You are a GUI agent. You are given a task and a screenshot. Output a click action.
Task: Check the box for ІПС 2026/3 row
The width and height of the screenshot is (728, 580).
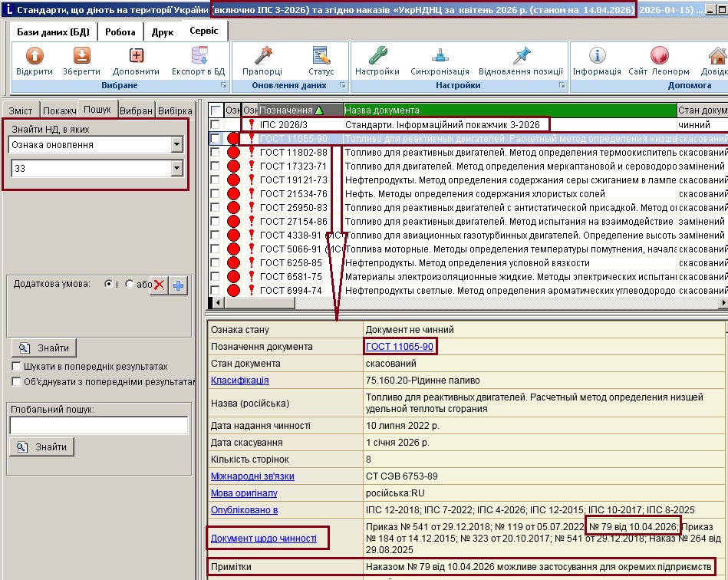coord(216,124)
